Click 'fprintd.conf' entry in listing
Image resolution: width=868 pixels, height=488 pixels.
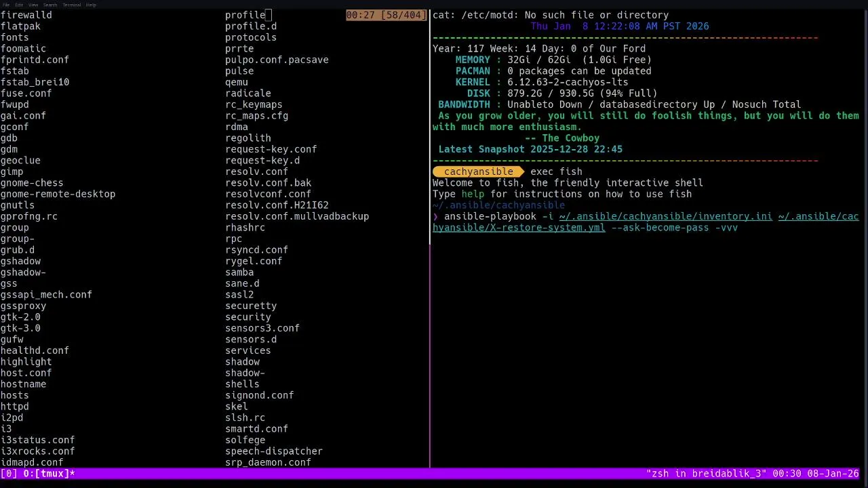(35, 60)
